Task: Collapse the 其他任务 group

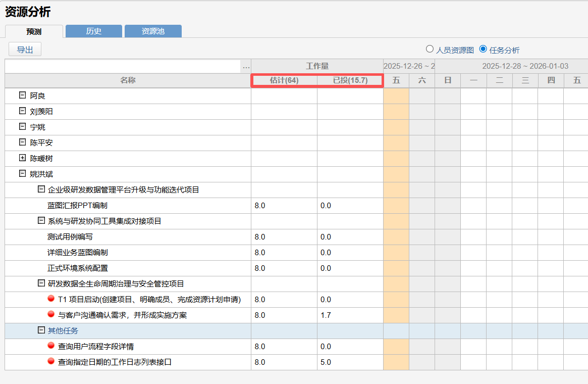Action: tap(41, 330)
